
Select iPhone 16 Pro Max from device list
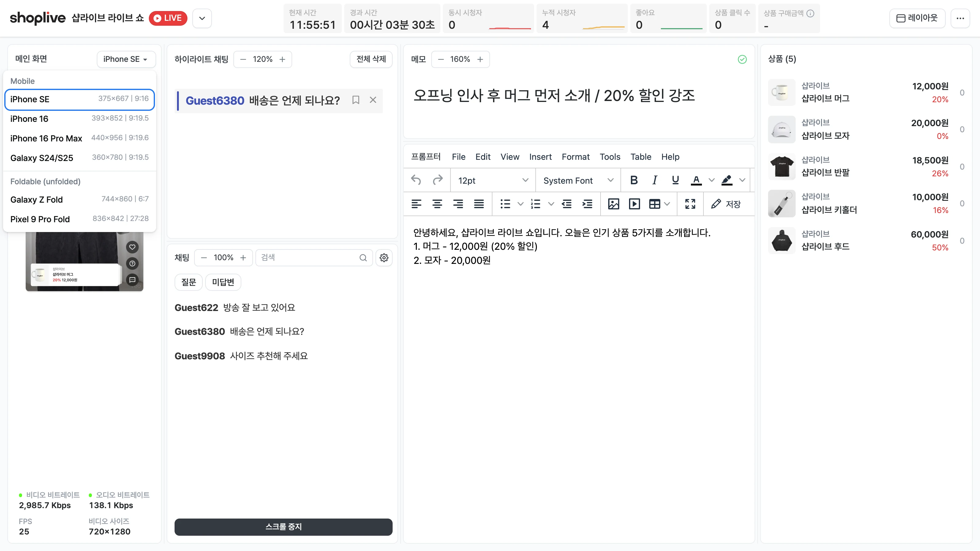point(80,138)
